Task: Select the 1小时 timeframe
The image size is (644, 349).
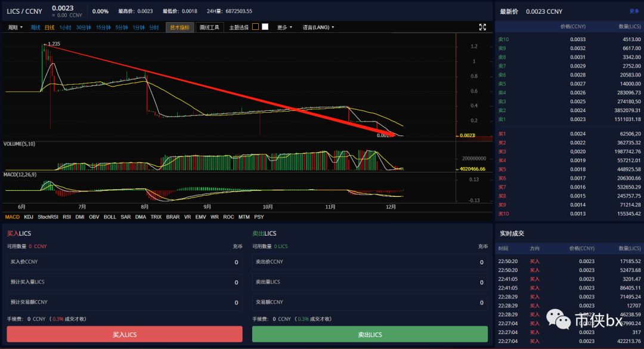Action: [66, 27]
